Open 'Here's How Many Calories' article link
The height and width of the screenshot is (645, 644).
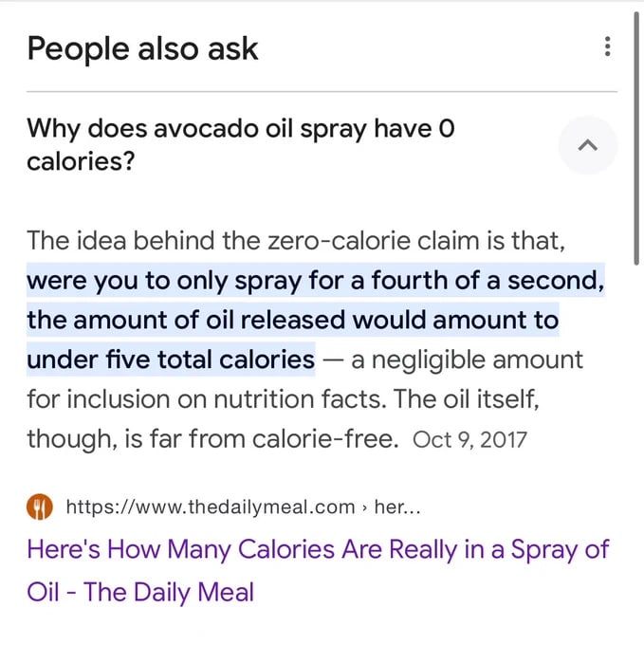pyautogui.click(x=318, y=549)
